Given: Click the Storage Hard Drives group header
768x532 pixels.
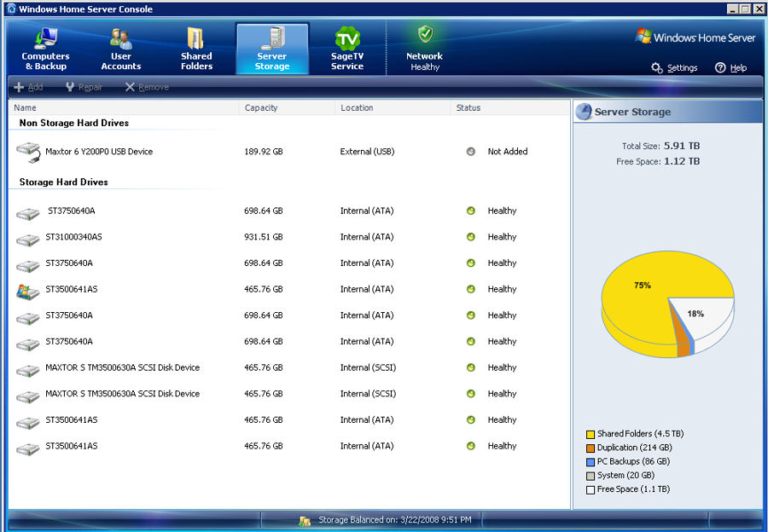Looking at the screenshot, I should [64, 182].
